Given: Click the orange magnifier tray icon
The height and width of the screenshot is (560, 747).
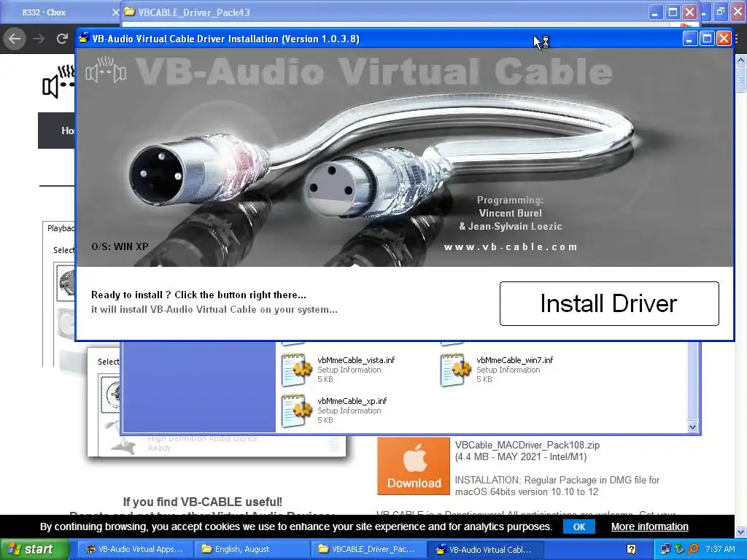Looking at the screenshot, I should tap(693, 549).
